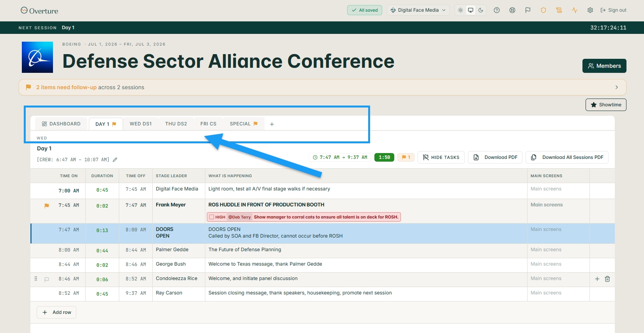The image size is (644, 333).
Task: Click the Boeing logo thumbnail
Action: [37, 57]
